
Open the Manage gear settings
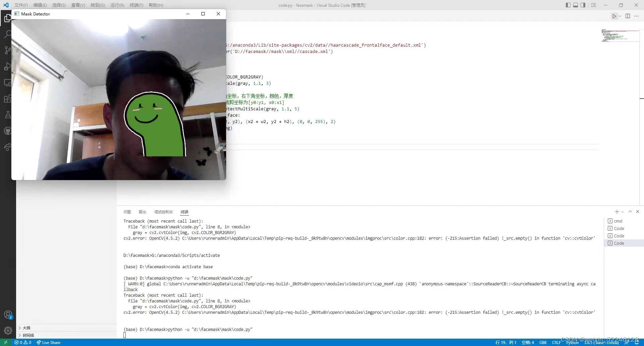click(x=8, y=331)
